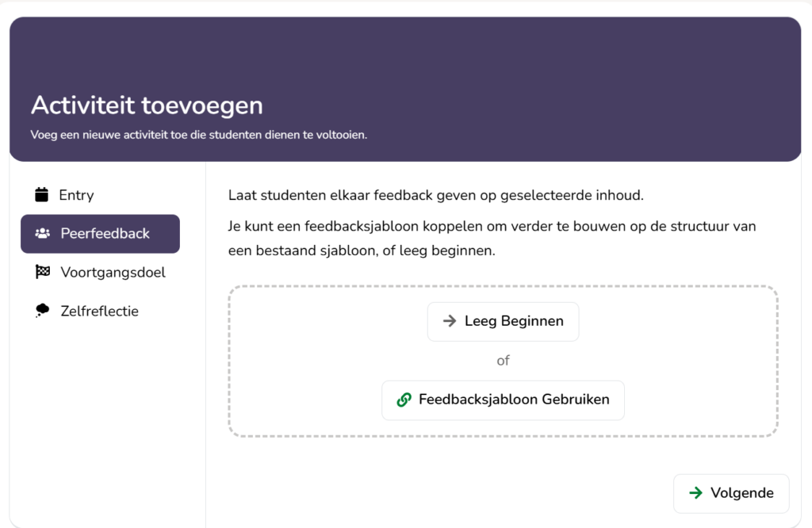Click the 'of' separator text between buttons
Viewport: 812px width, 528px height.
click(503, 361)
